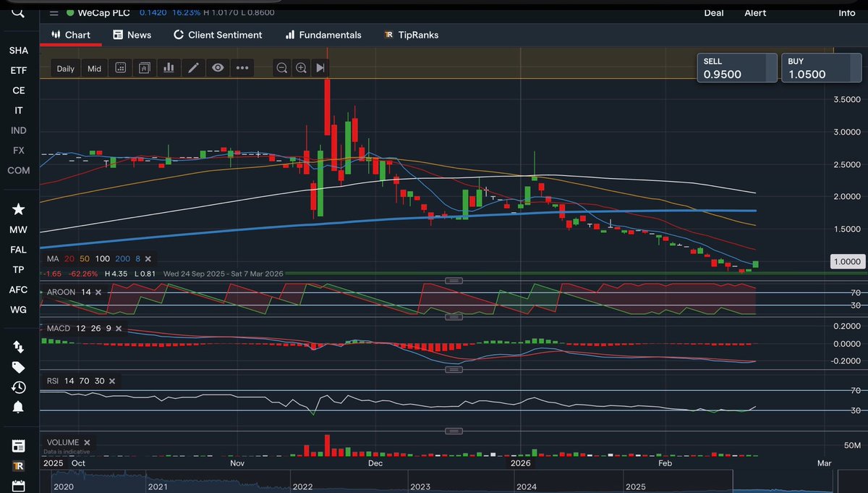Zoom out the chart with the minus magnifier
This screenshot has width=868, height=493.
click(281, 68)
